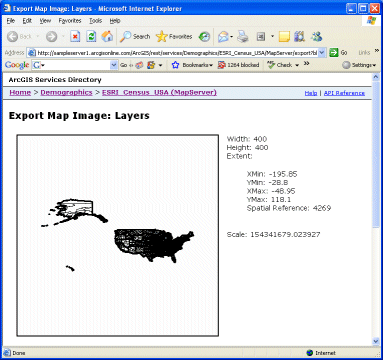Follow the Home breadcrumb link
Image resolution: width=383 pixels, height=360 pixels.
[20, 92]
